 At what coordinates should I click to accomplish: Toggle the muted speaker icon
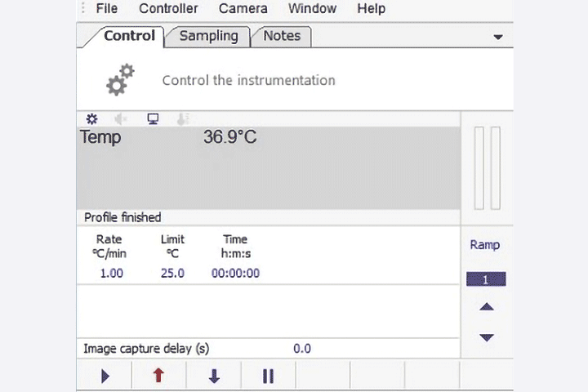coord(121,119)
